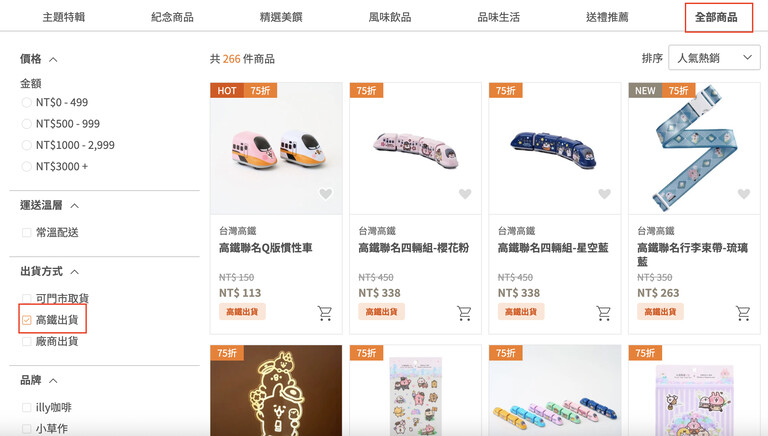Viewport: 768px width, 436px height.
Task: Add 高鐵聯名四輛組-櫻花粉 to cart
Action: [464, 313]
